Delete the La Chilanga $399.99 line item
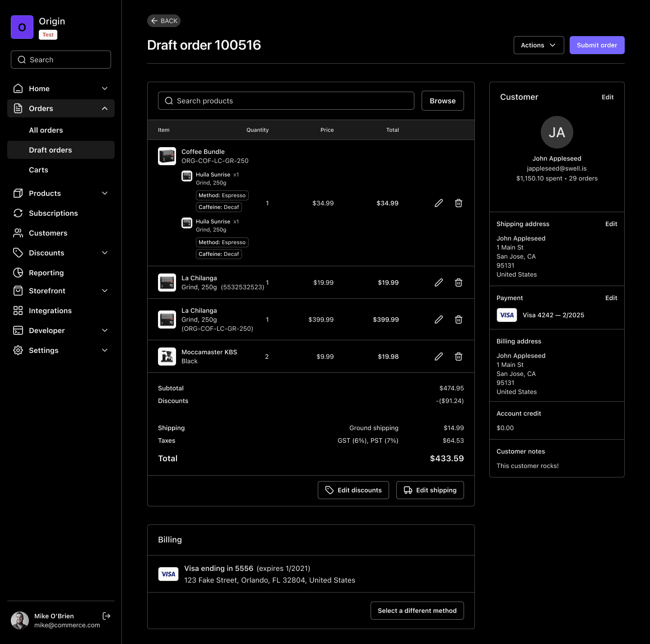Screen dimensions: 650x644 click(x=458, y=319)
